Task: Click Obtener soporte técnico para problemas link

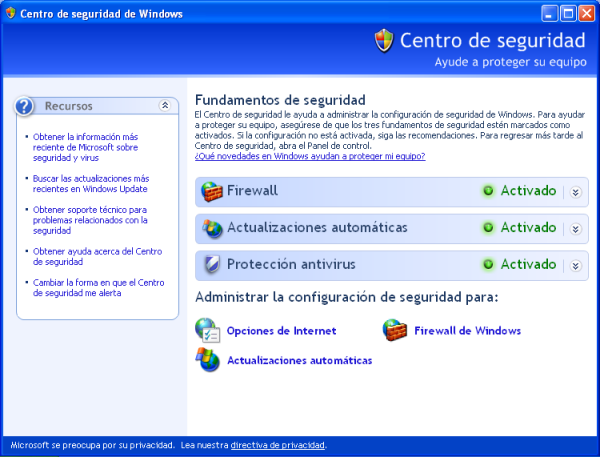Action: 84,220
